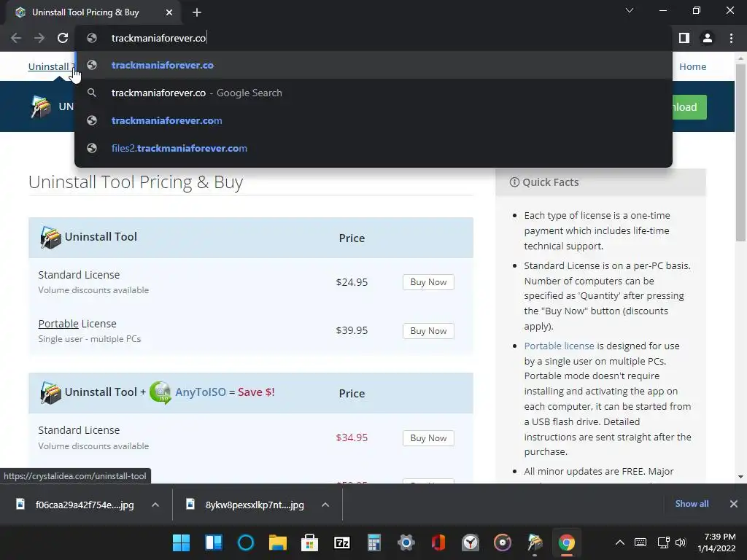Open the clock showing 7:39 PM
747x560 pixels.
pyautogui.click(x=716, y=542)
